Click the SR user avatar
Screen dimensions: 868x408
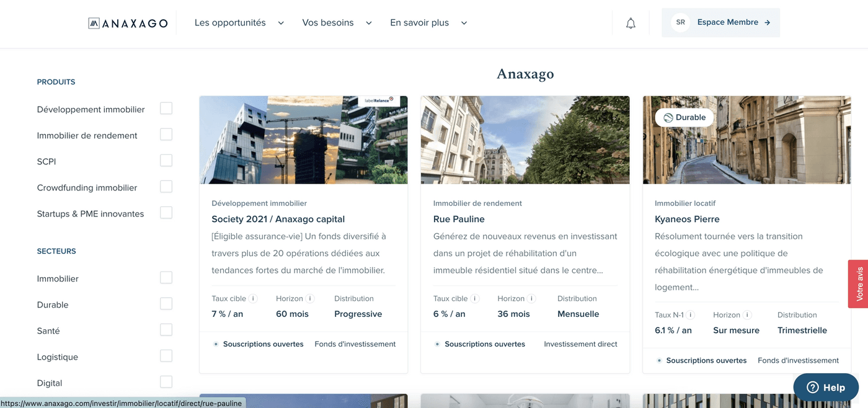[x=680, y=22]
